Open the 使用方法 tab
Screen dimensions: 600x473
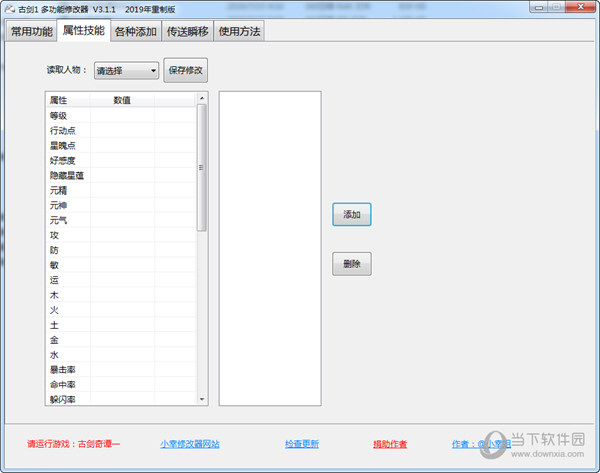(x=239, y=32)
